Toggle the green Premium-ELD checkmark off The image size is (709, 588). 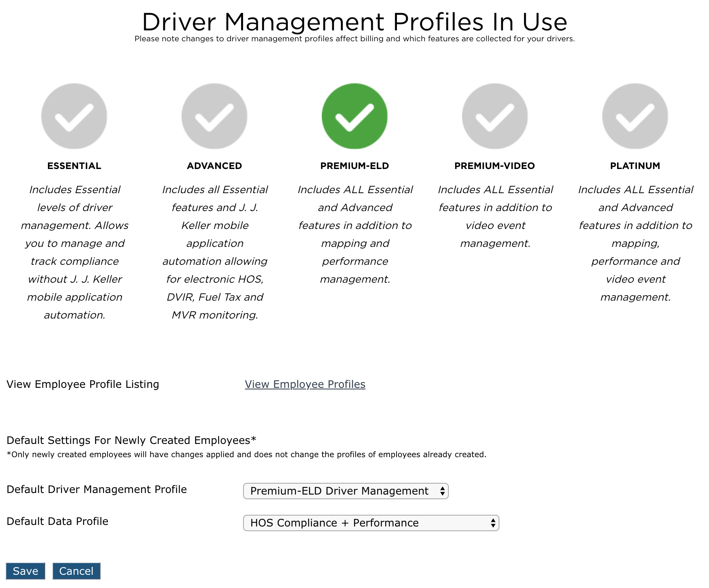pos(354,116)
